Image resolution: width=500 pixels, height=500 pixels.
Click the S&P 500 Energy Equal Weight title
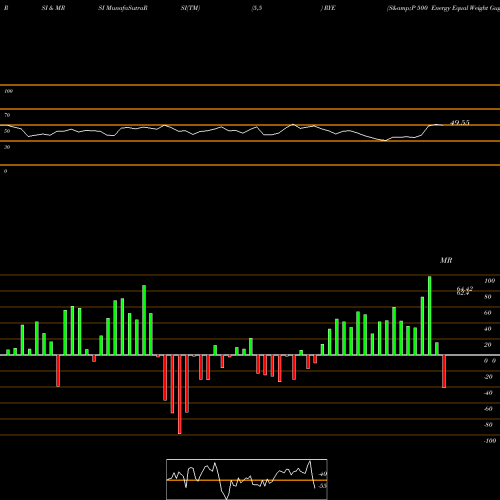(x=443, y=8)
